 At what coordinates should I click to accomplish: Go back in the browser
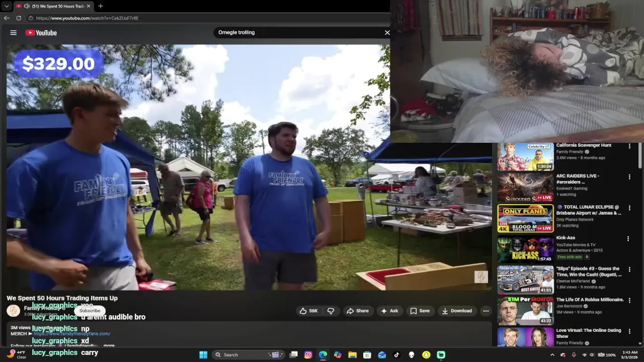click(7, 18)
